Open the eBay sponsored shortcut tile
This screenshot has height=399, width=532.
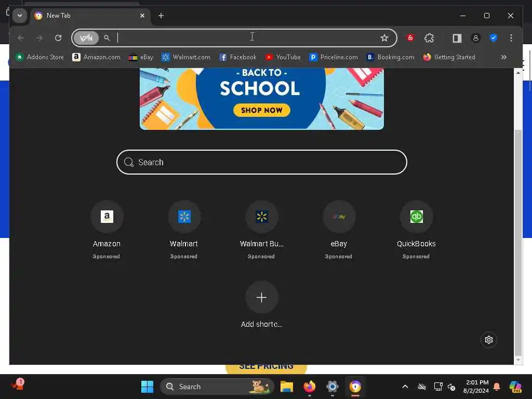[x=339, y=229]
